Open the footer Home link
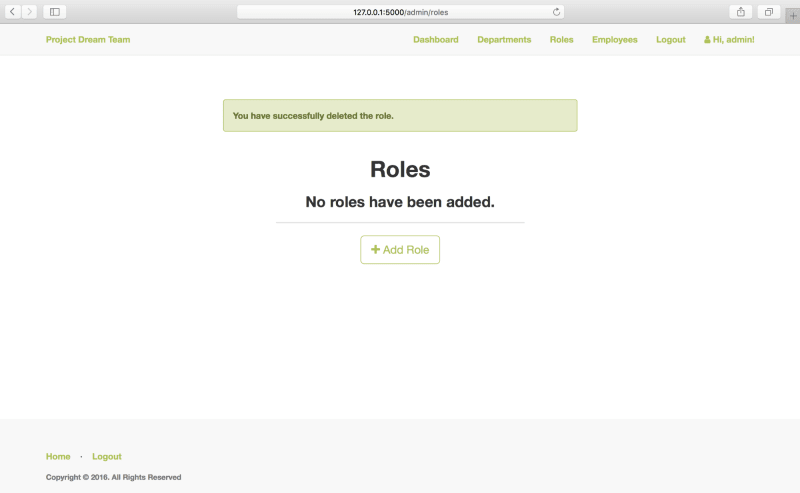This screenshot has height=493, width=800. [58, 456]
